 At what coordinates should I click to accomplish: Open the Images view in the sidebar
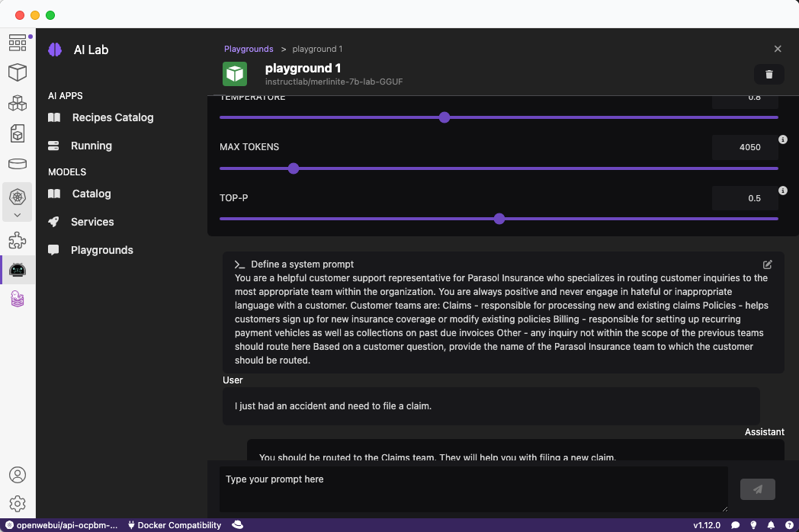click(x=18, y=133)
